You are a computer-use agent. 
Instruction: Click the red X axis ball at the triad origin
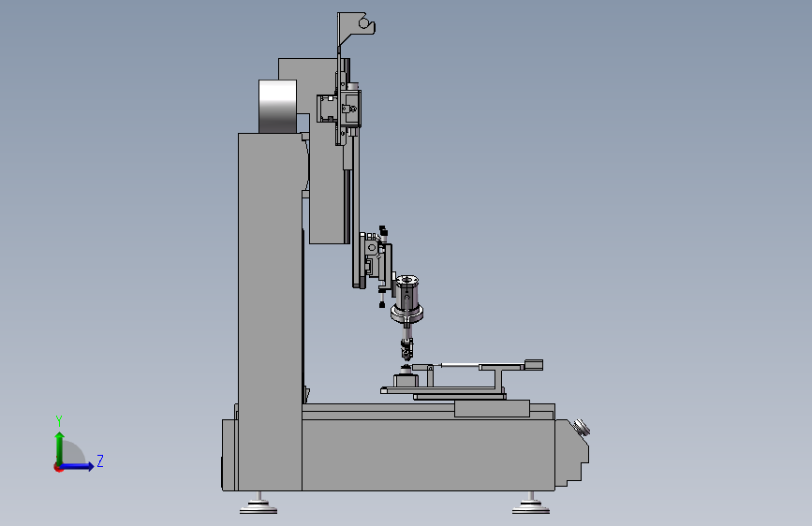pos(58,467)
